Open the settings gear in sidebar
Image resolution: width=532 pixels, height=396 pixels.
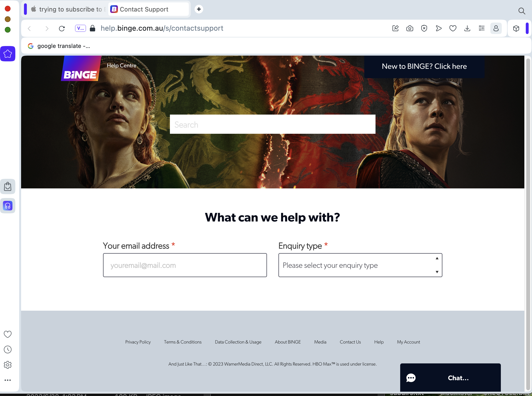(8, 365)
